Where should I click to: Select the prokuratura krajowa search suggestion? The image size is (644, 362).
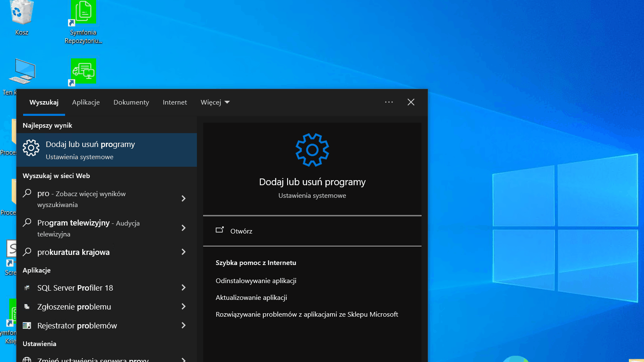tap(107, 252)
